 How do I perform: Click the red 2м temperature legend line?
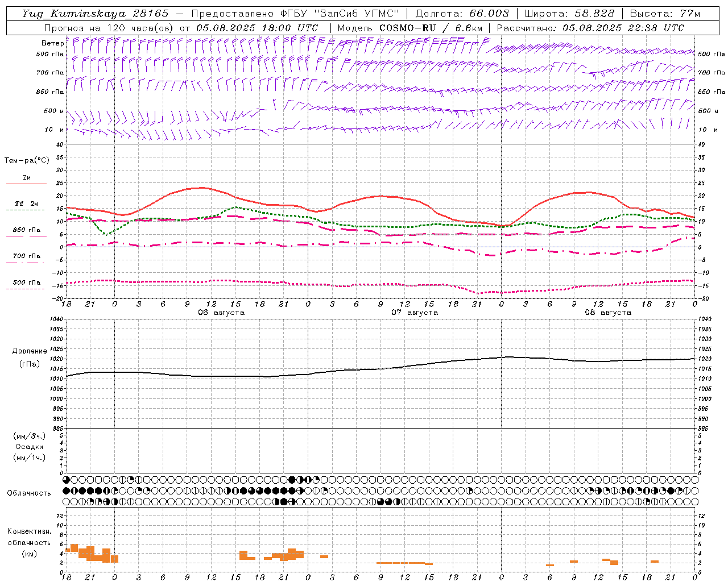click(26, 184)
